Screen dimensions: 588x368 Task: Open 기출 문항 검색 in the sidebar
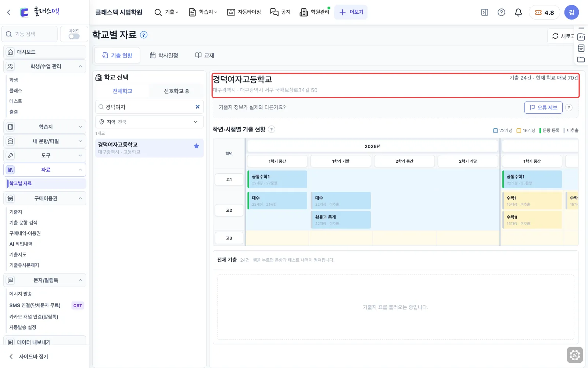tap(24, 223)
